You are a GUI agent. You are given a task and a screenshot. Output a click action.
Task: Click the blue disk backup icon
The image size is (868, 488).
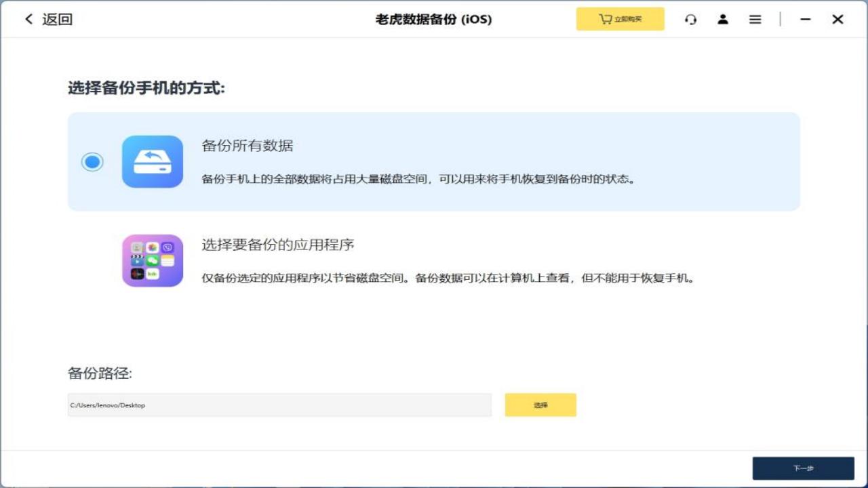tap(153, 161)
